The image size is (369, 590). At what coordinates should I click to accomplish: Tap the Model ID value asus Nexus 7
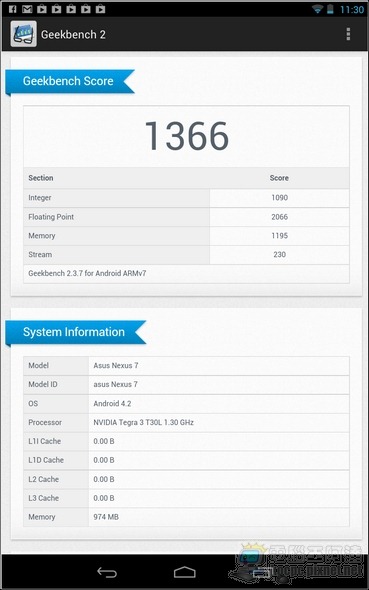click(115, 384)
